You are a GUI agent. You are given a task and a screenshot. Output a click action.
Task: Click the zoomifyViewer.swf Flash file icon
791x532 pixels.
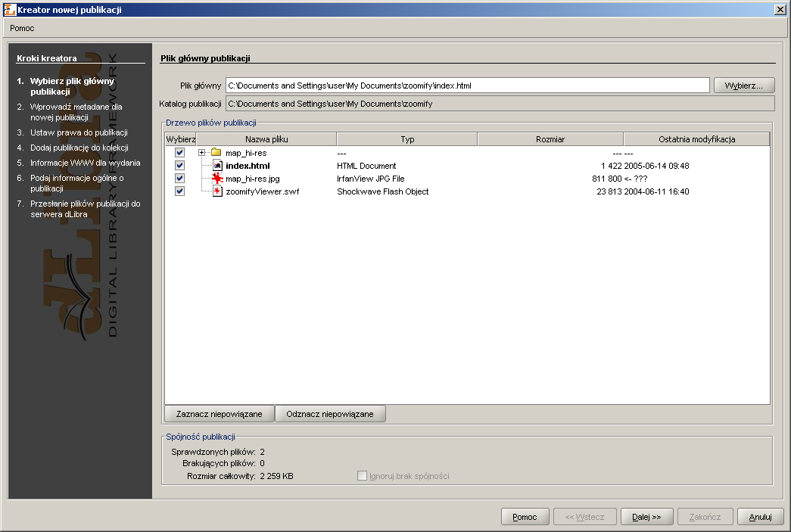coord(217,191)
